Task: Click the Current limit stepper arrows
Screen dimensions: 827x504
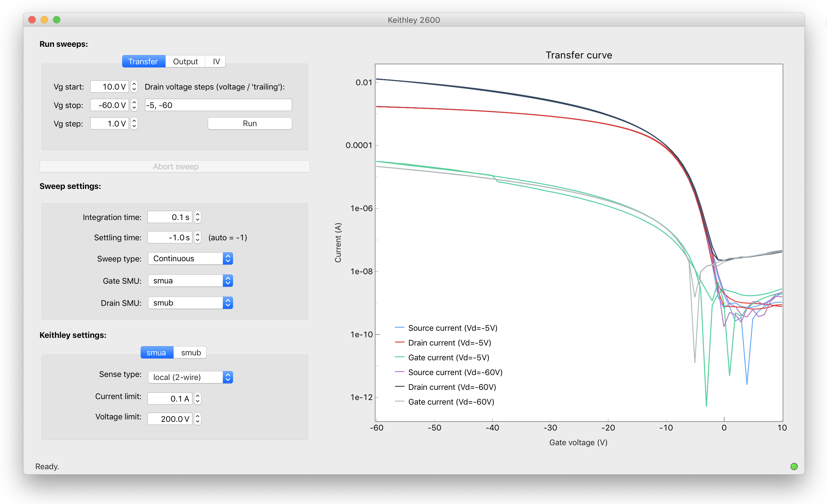Action: point(197,399)
